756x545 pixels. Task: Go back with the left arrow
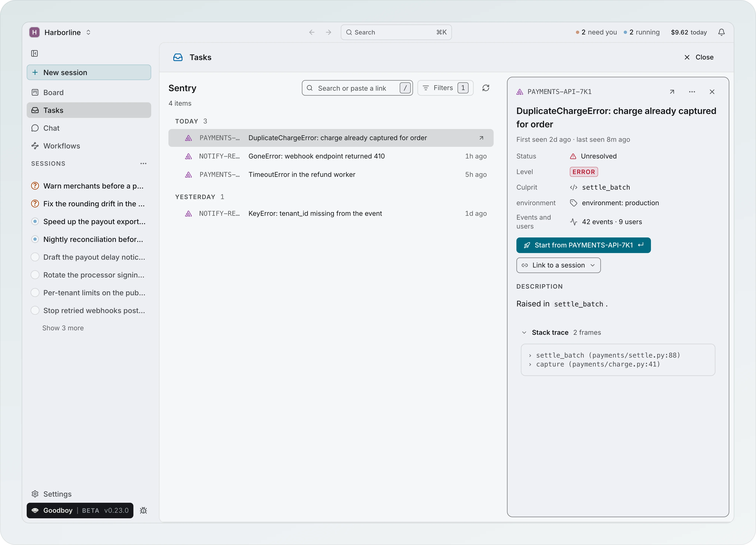pyautogui.click(x=312, y=32)
